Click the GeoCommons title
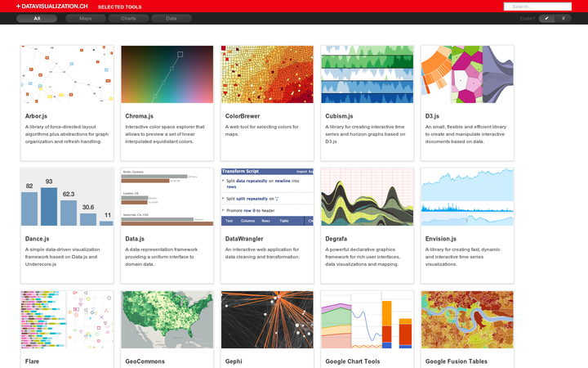 [145, 361]
